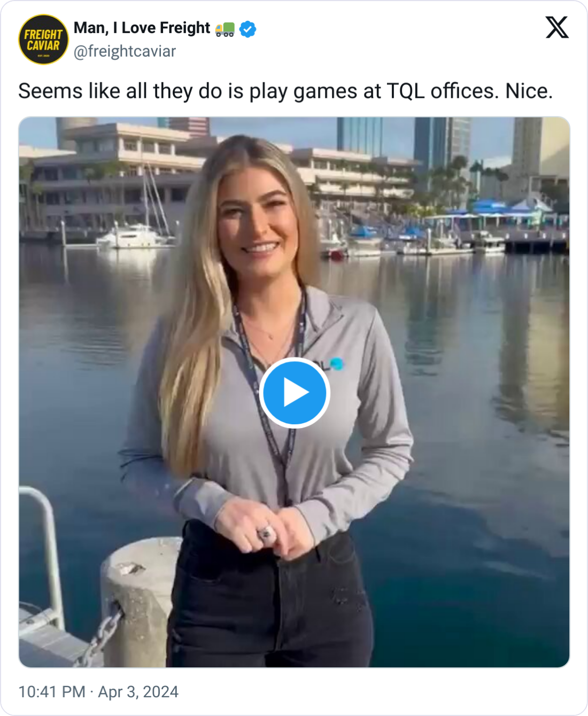
Task: Open the Man, I Love Freight profile name
Action: [x=142, y=28]
